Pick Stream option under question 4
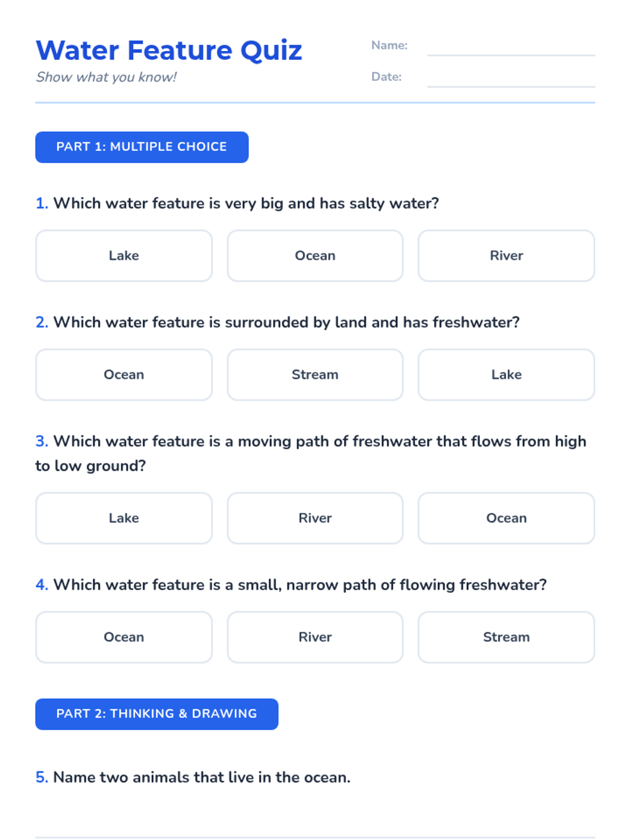Screen dimensions: 630x840 pos(506,637)
